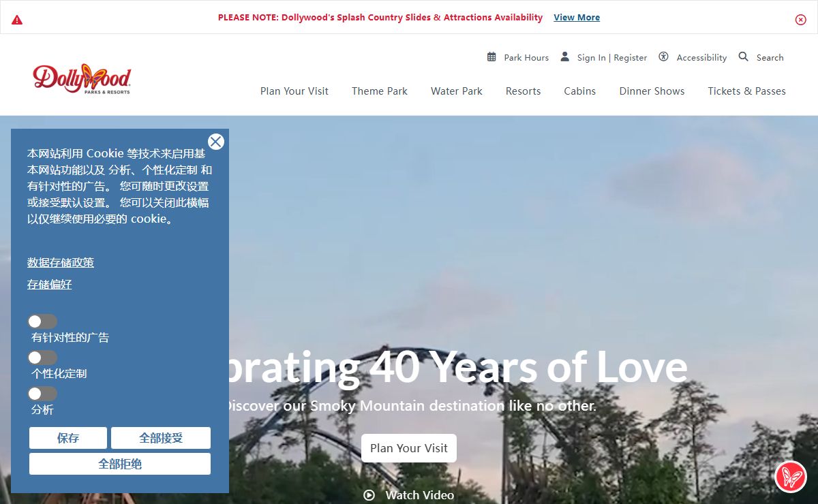Open Park Hours link

point(526,58)
